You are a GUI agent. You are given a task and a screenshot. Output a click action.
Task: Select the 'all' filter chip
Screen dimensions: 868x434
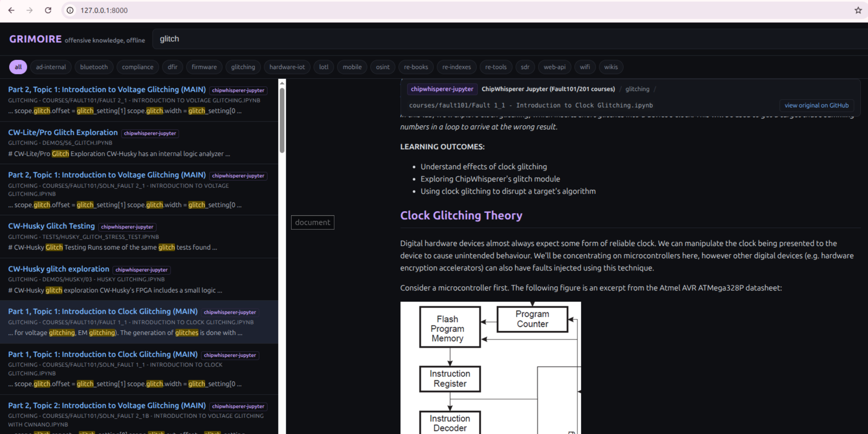18,67
